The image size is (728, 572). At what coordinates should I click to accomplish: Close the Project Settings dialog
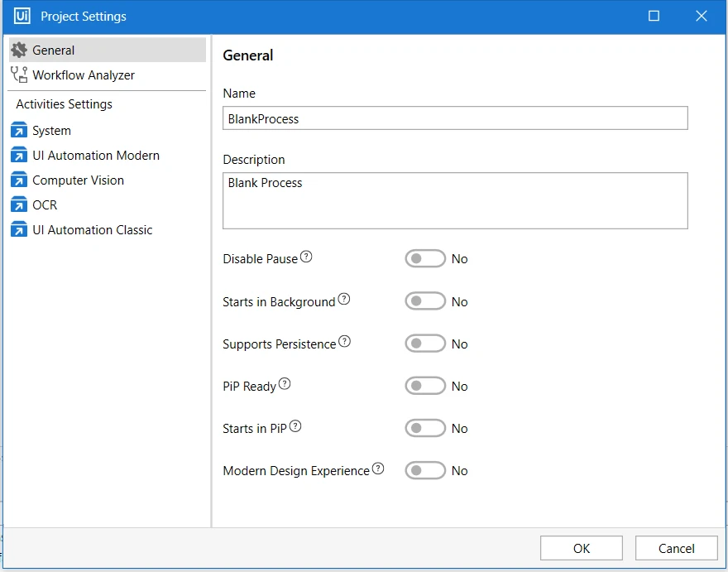click(701, 17)
